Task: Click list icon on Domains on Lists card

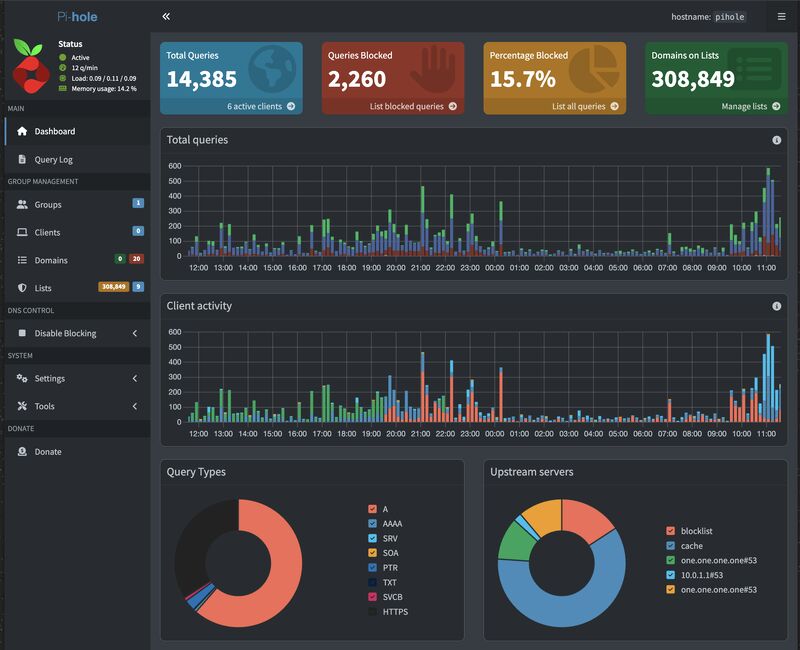Action: (754, 69)
